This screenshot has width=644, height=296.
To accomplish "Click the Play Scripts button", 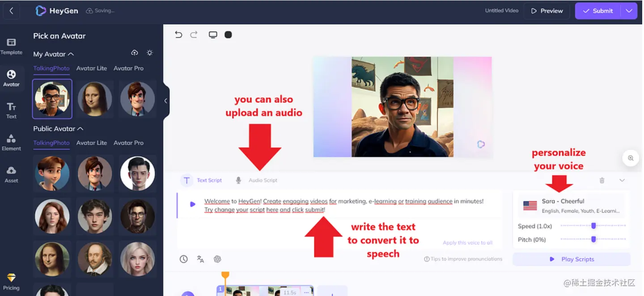I will click(572, 259).
